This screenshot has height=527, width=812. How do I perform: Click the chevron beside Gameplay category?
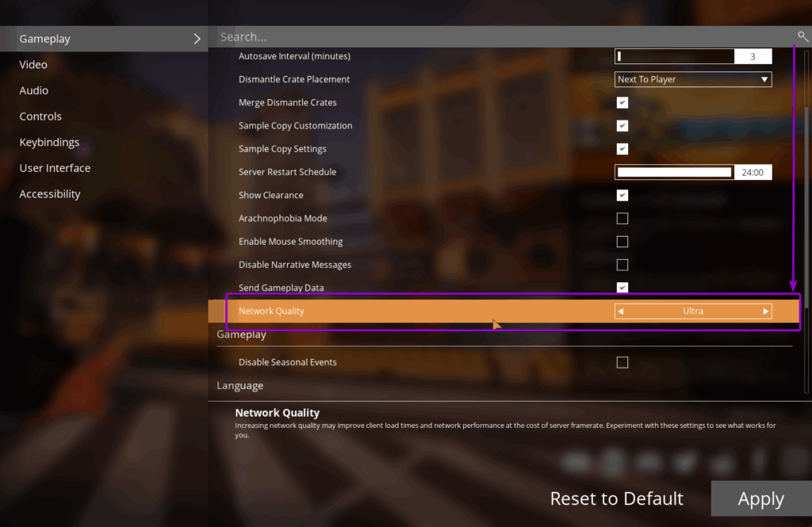click(x=197, y=39)
